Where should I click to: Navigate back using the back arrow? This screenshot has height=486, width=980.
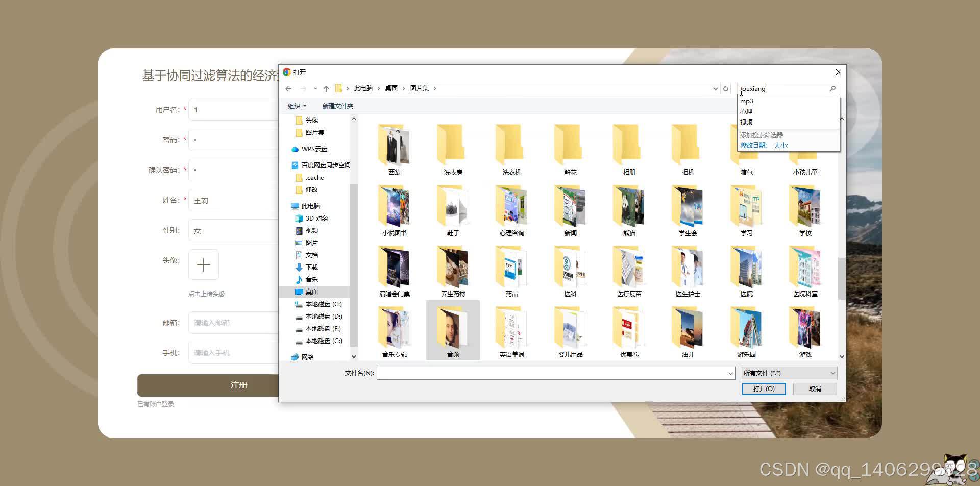point(288,88)
